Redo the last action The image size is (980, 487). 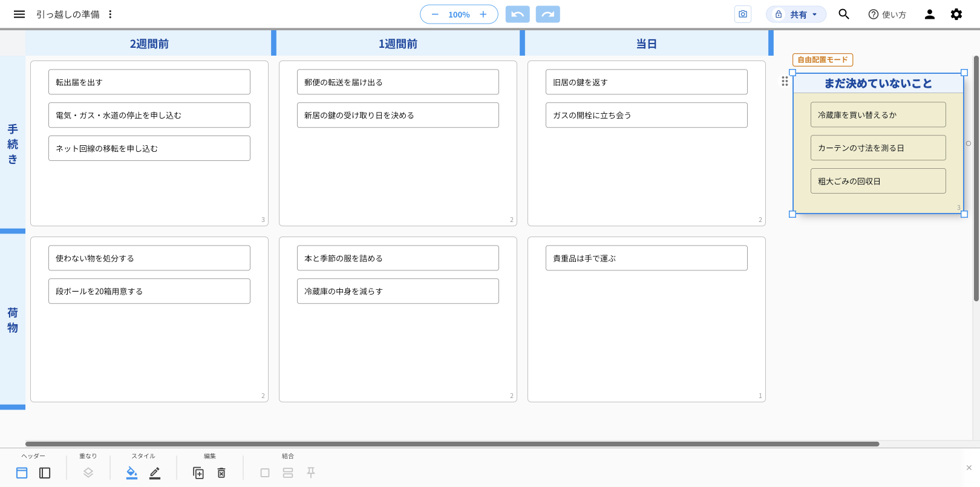coord(548,14)
